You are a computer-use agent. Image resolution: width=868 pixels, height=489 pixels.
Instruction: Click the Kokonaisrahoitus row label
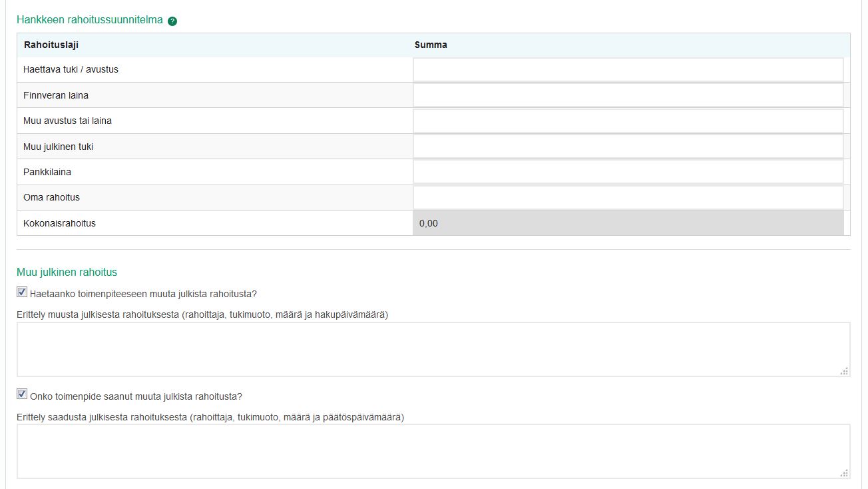click(59, 223)
